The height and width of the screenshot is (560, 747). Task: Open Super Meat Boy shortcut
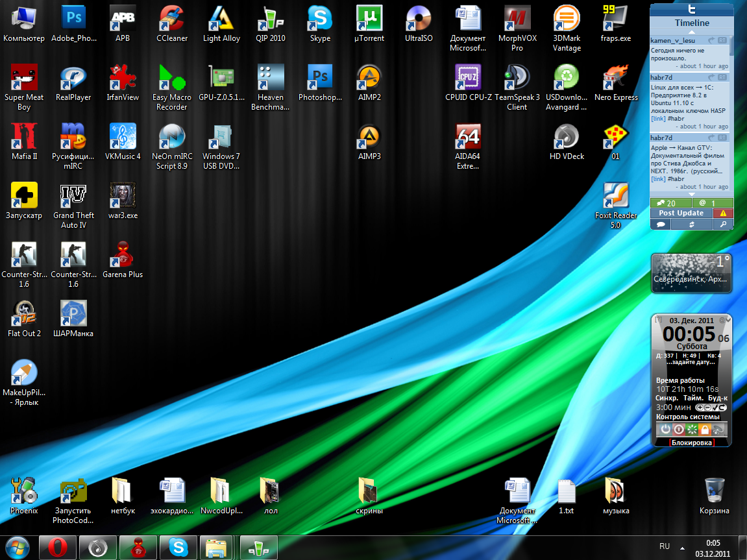tap(24, 88)
